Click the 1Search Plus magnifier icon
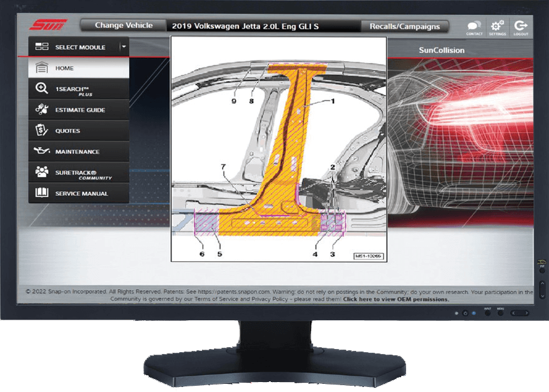Viewport: 549px width, 392px height. (x=42, y=88)
